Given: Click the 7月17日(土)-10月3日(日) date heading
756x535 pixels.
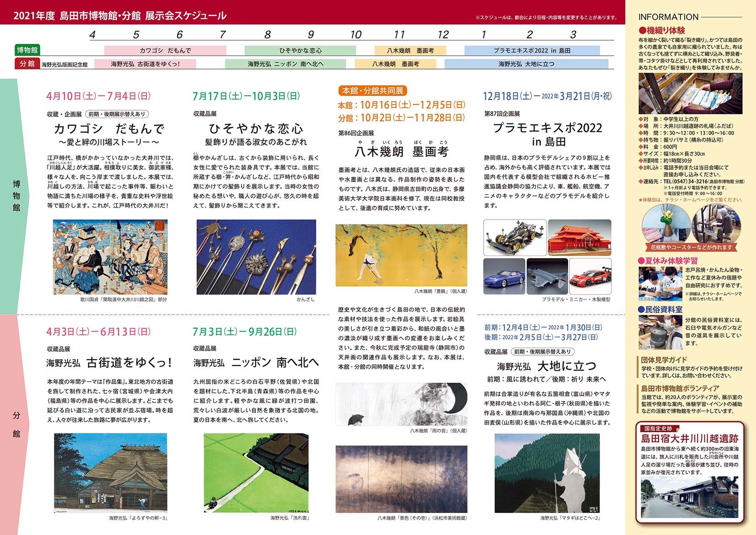Looking at the screenshot, I should [x=246, y=96].
